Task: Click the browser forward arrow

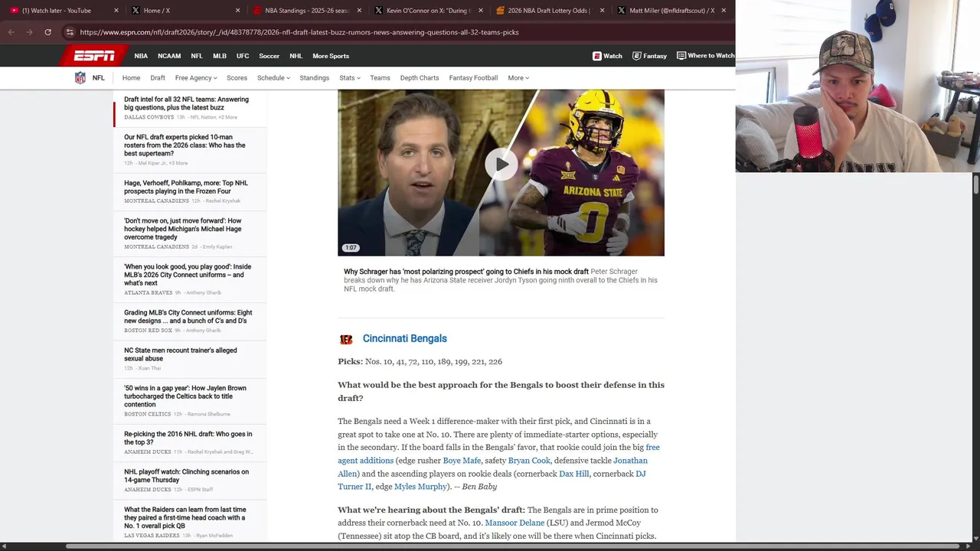Action: coord(30,32)
